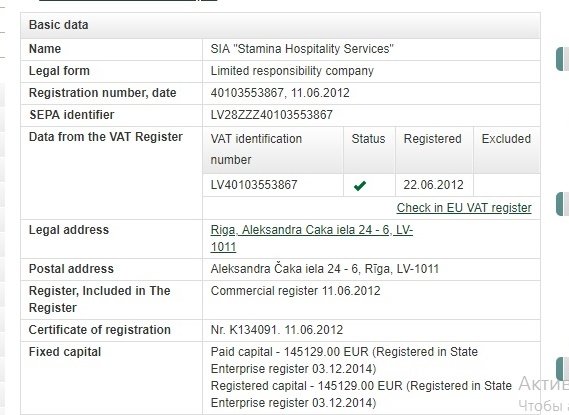Click the Paid capital 145129.00 EUR text
Image resolution: width=569 pixels, height=415 pixels.
coord(289,352)
